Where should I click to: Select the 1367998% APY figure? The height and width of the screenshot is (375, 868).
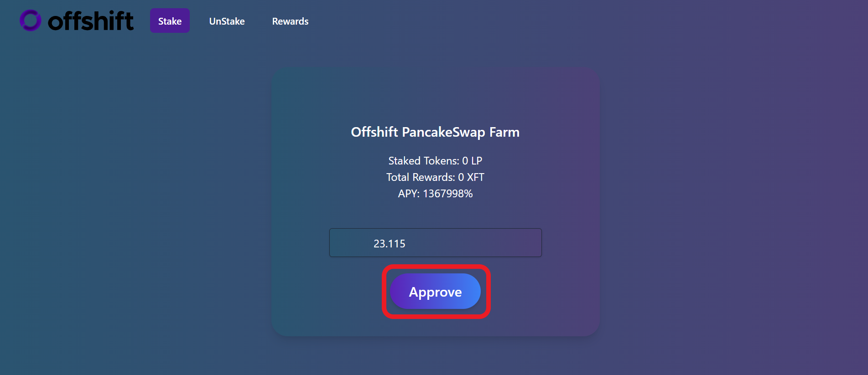[x=448, y=194]
